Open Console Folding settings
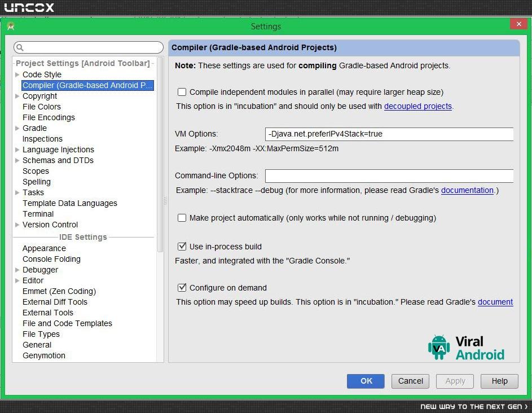The height and width of the screenshot is (413, 532). [x=51, y=259]
